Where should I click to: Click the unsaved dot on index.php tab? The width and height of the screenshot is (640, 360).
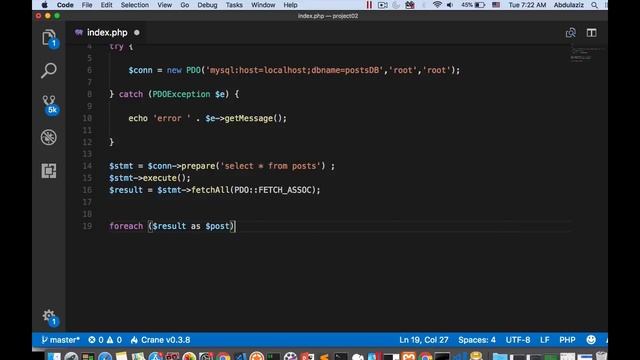(137, 33)
